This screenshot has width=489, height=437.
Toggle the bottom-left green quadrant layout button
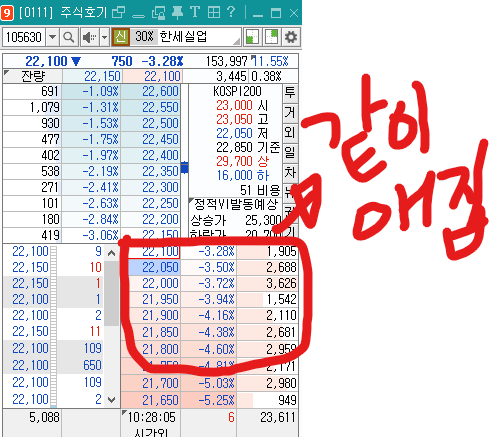pyautogui.click(x=252, y=37)
